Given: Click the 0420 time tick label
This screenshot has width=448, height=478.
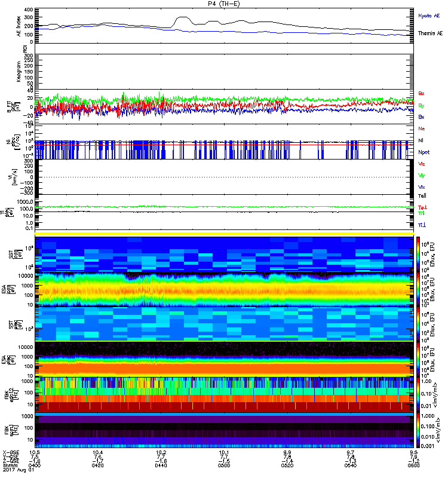Looking at the screenshot, I should (x=97, y=465).
